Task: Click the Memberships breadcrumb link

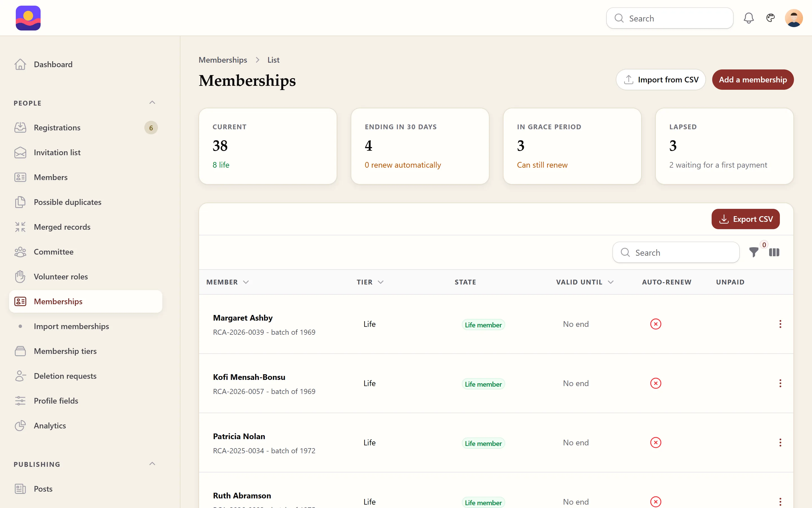Action: [223, 60]
